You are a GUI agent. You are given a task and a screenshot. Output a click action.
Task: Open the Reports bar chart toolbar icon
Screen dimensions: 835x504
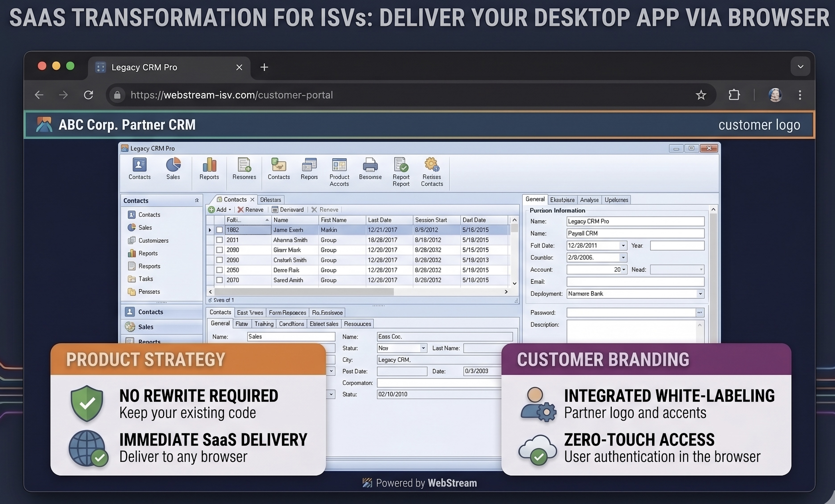209,169
